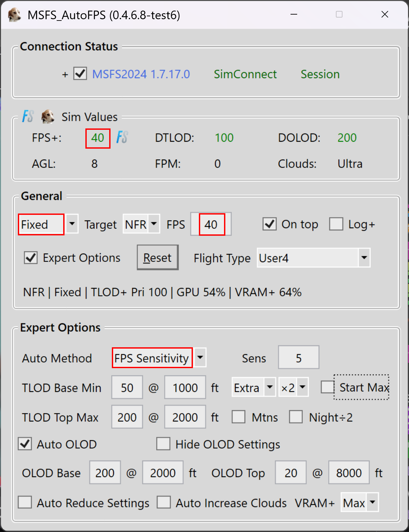Screen dimensions: 409x532
Task: Click the Reset button
Action: [158, 258]
